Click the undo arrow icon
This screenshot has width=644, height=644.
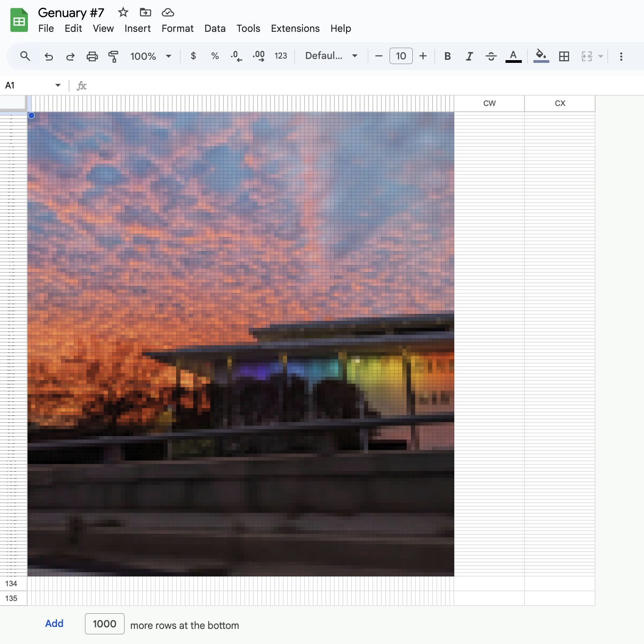[x=48, y=56]
